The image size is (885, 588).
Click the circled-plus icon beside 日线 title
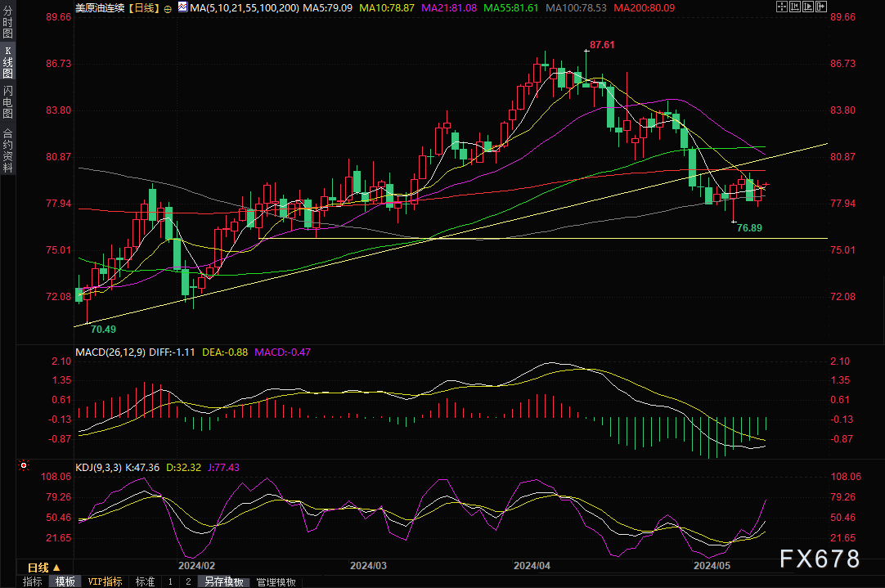pos(168,8)
